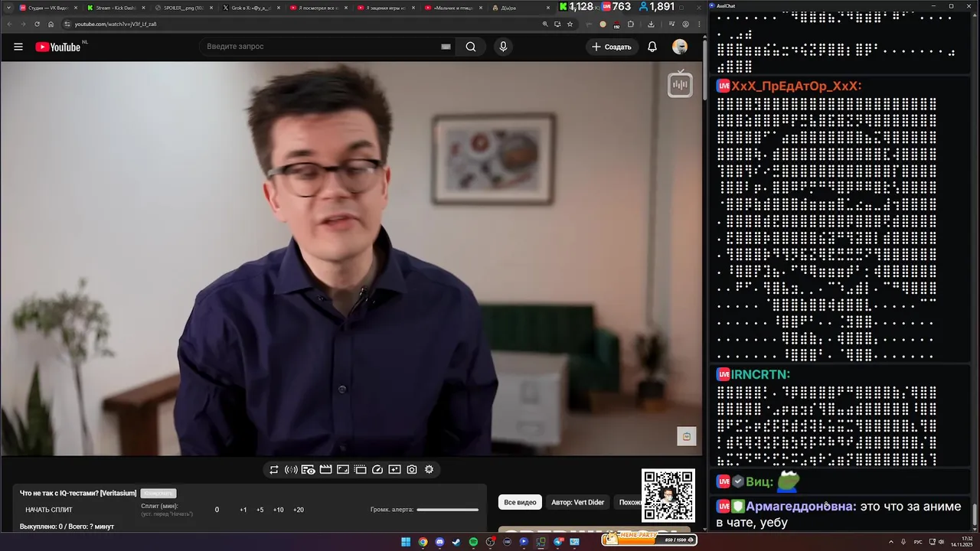Image resolution: width=980 pixels, height=551 pixels.
Task: Click the magnifier search button
Action: click(471, 47)
